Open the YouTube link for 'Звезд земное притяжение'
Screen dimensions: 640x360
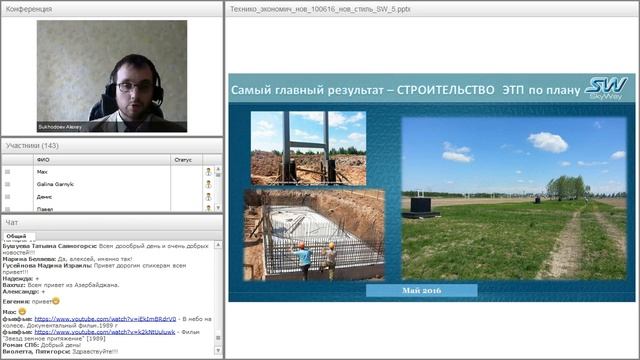tap(105, 332)
